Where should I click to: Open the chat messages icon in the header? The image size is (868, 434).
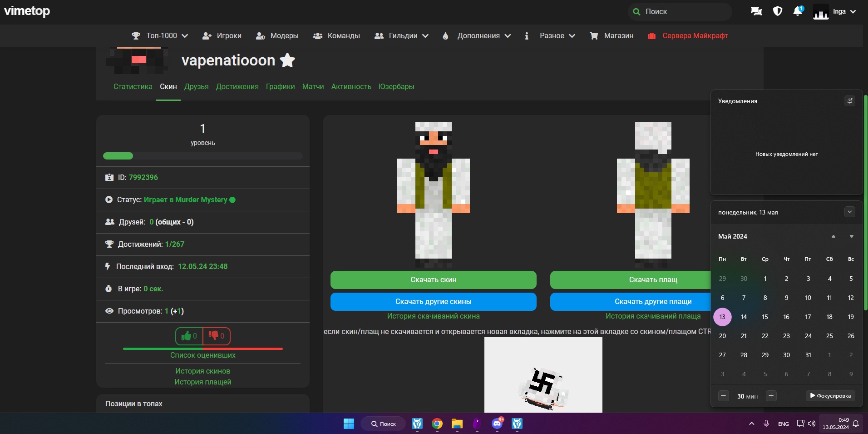[756, 11]
